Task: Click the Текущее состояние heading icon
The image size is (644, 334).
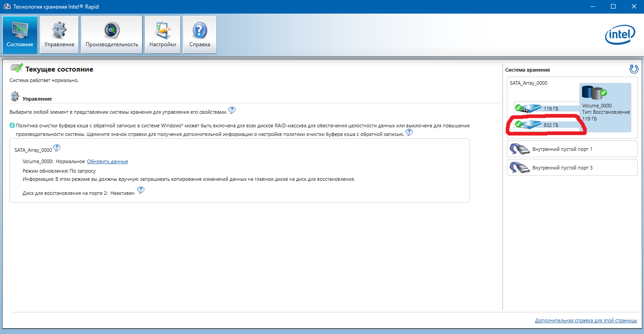Action: point(16,69)
